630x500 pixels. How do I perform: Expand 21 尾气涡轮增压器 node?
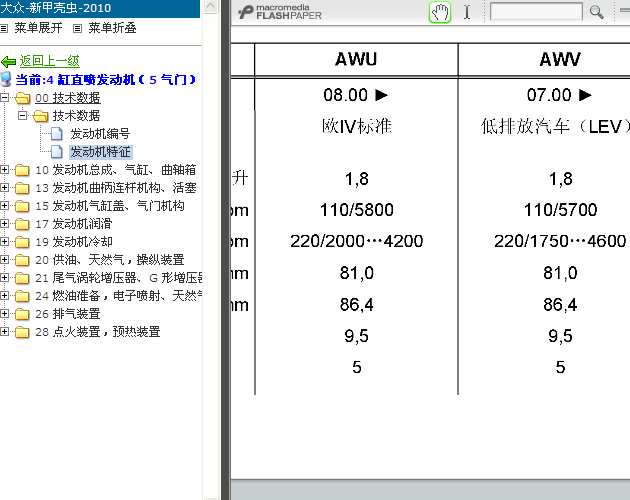click(4, 278)
